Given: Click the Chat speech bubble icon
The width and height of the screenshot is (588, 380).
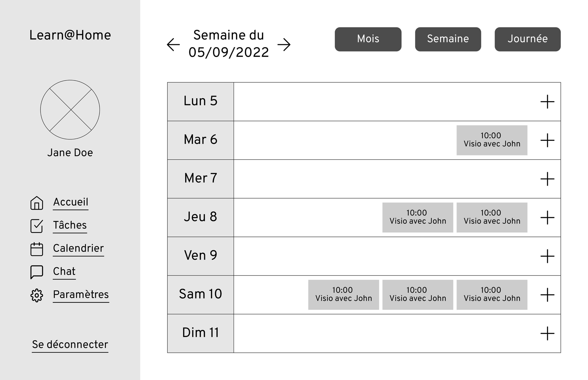Looking at the screenshot, I should (x=37, y=272).
